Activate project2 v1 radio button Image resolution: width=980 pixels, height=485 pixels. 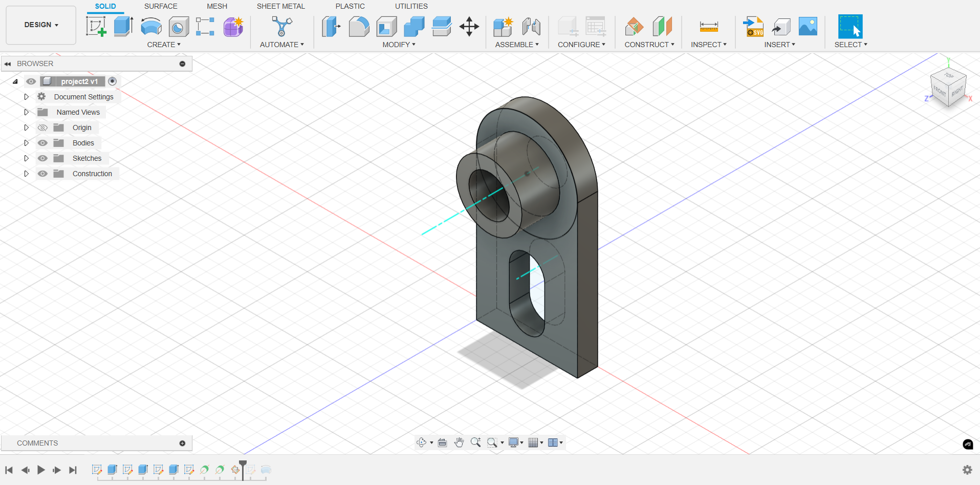(x=113, y=81)
